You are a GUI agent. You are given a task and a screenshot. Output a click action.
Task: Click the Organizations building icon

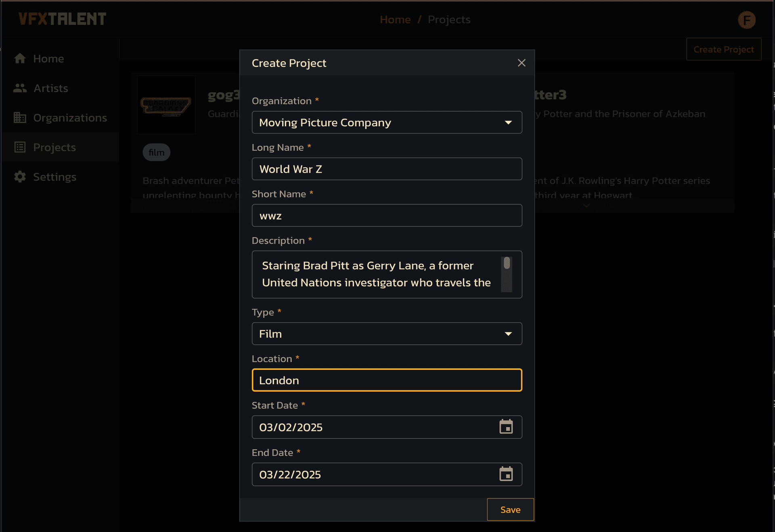click(20, 117)
